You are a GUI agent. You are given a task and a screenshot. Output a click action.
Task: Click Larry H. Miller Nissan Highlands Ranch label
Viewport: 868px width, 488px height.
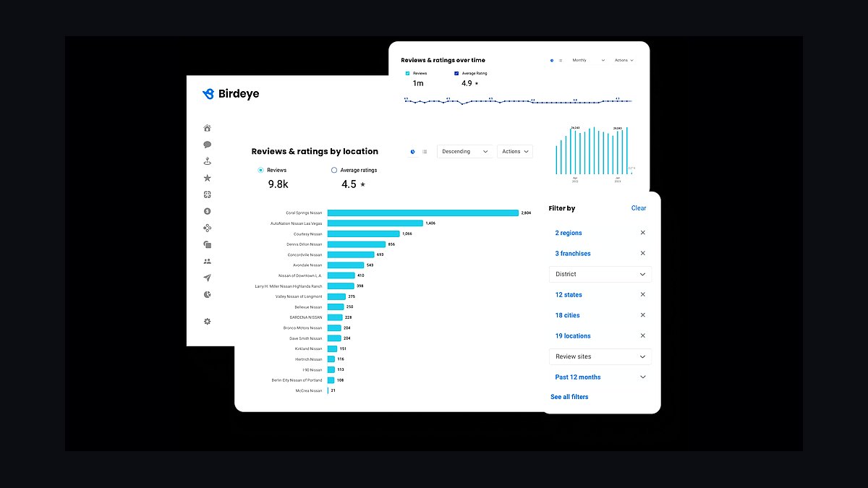click(289, 286)
